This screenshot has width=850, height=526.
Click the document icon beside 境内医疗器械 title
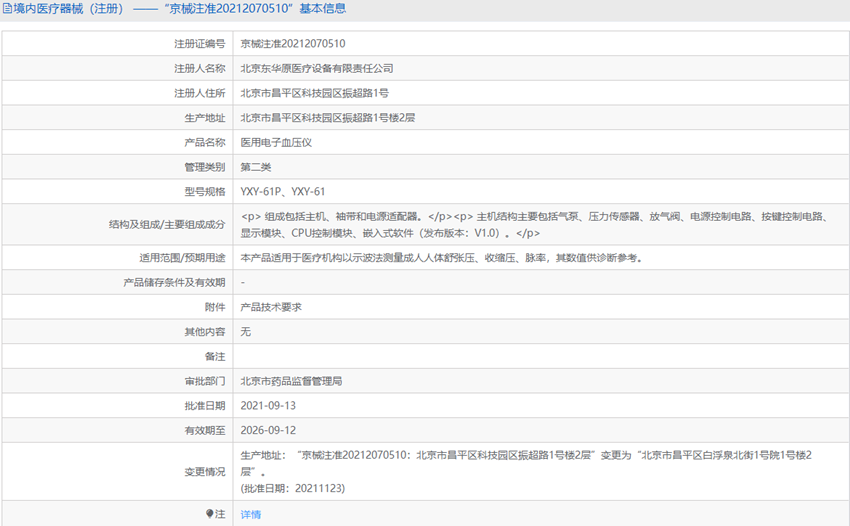click(8, 9)
